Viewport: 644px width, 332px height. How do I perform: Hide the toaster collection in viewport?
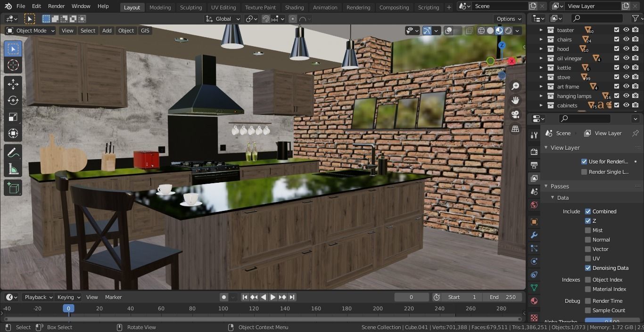pyautogui.click(x=626, y=30)
